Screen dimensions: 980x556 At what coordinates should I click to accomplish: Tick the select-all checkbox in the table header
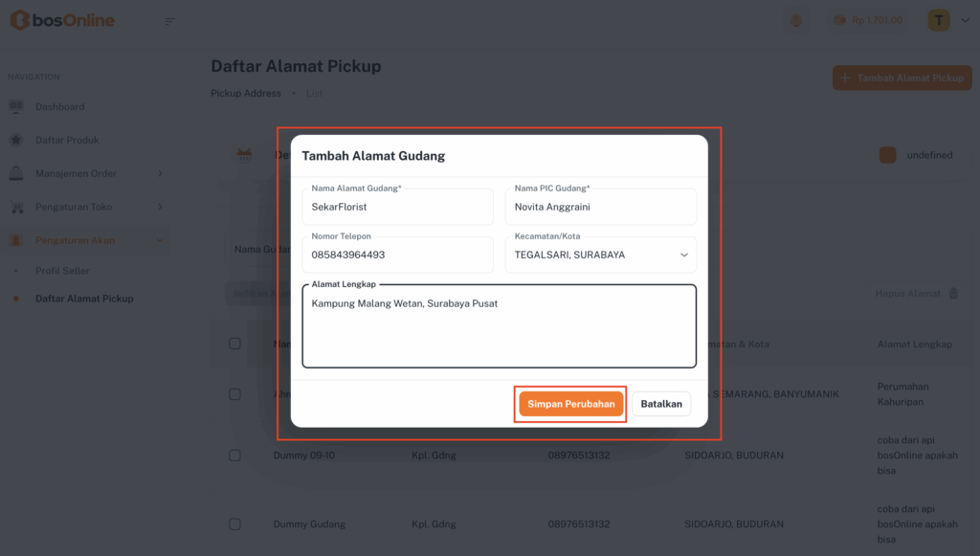(234, 344)
